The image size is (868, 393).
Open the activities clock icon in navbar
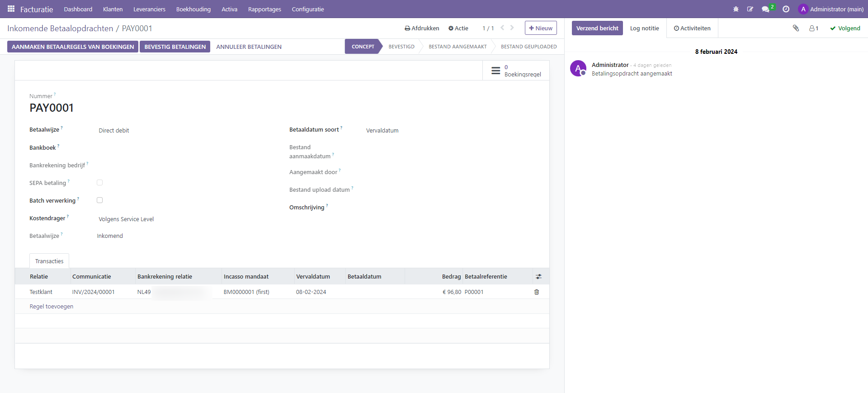tap(786, 9)
